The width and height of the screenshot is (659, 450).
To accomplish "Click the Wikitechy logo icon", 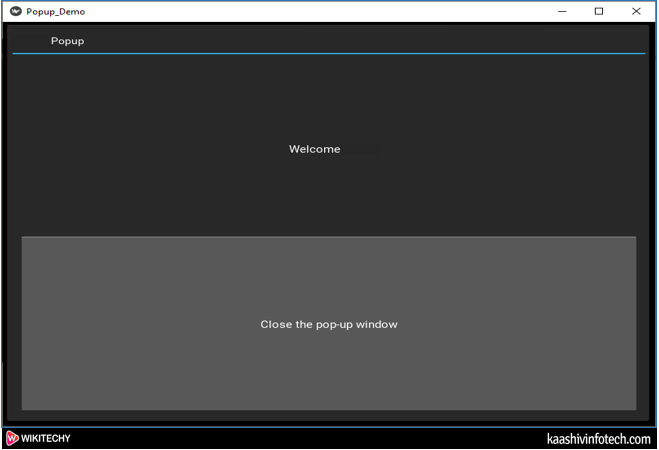I will [x=12, y=439].
